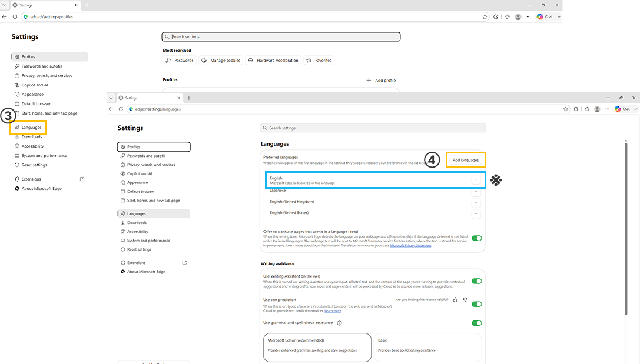This screenshot has height=364, width=640.
Task: Click Back arrow in front Settings window
Action: (x=111, y=109)
